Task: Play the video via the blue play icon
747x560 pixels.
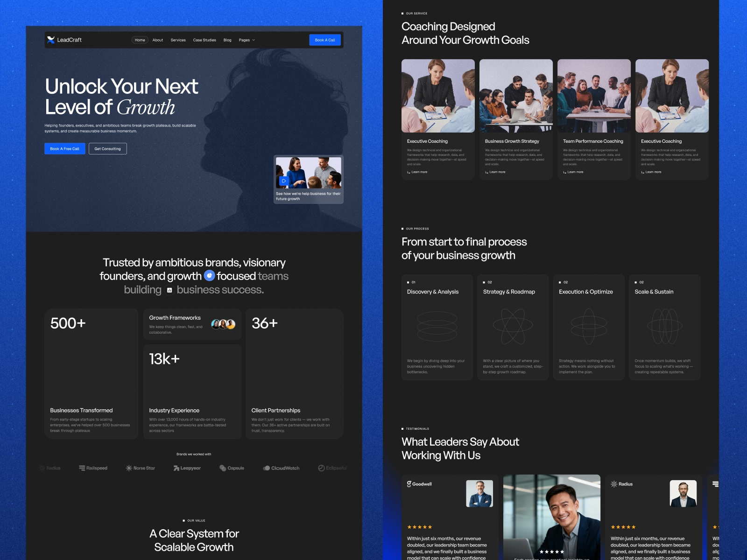Action: pos(283,181)
